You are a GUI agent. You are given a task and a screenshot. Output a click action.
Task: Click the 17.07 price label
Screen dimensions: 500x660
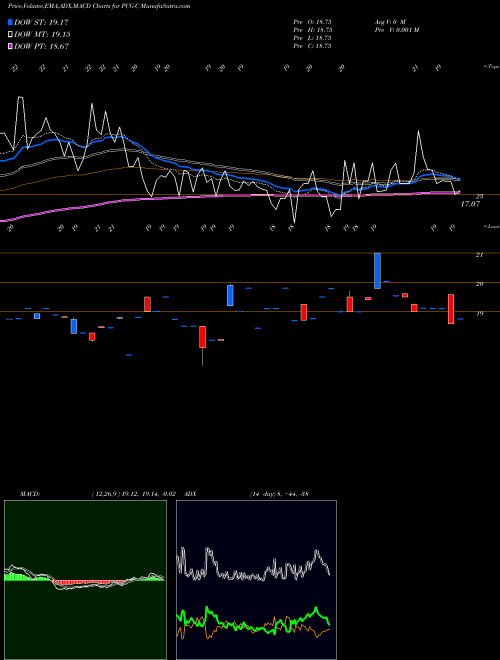click(x=470, y=204)
